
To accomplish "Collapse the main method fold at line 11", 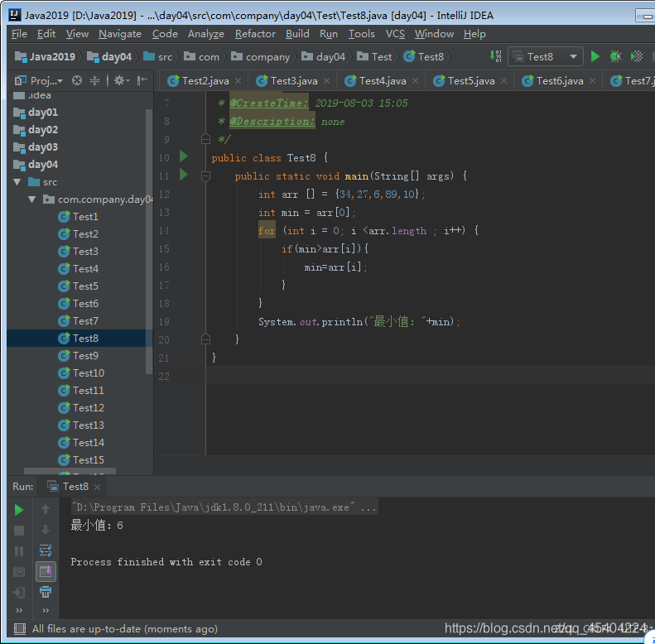I will tap(205, 176).
